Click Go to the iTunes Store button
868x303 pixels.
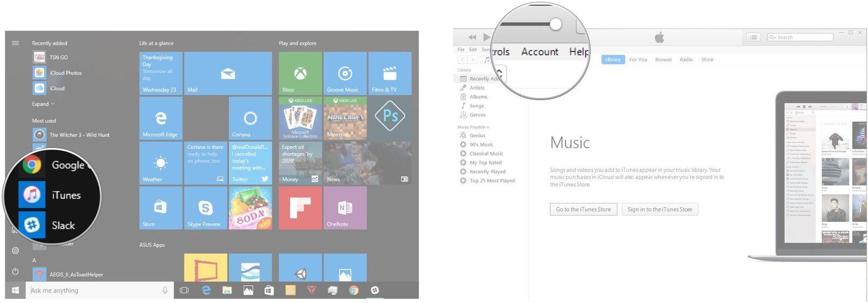point(583,209)
